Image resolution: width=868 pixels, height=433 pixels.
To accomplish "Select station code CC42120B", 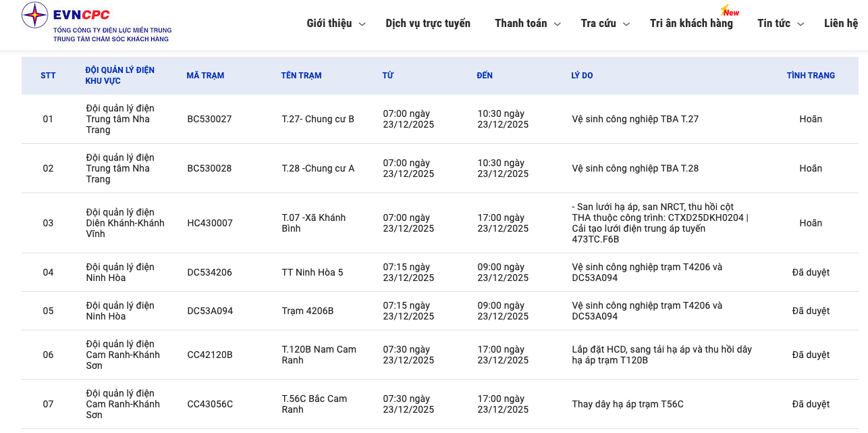I will coord(210,355).
